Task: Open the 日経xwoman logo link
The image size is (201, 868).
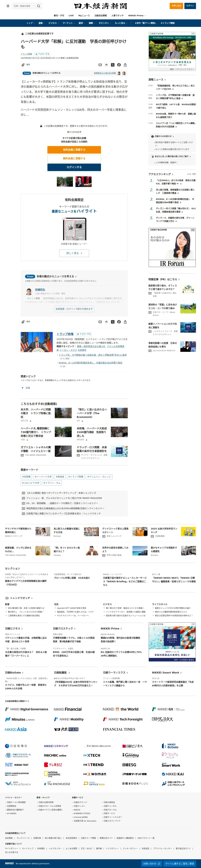Action: (95, 774)
